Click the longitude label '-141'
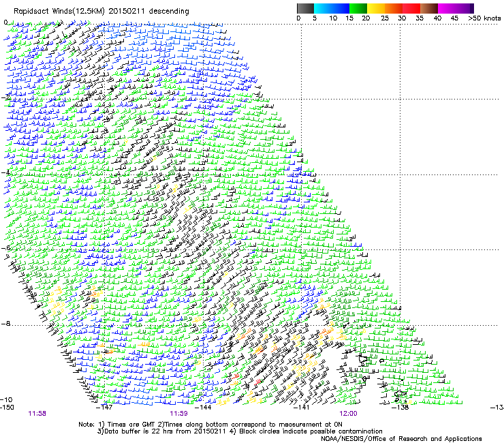 (x=302, y=408)
